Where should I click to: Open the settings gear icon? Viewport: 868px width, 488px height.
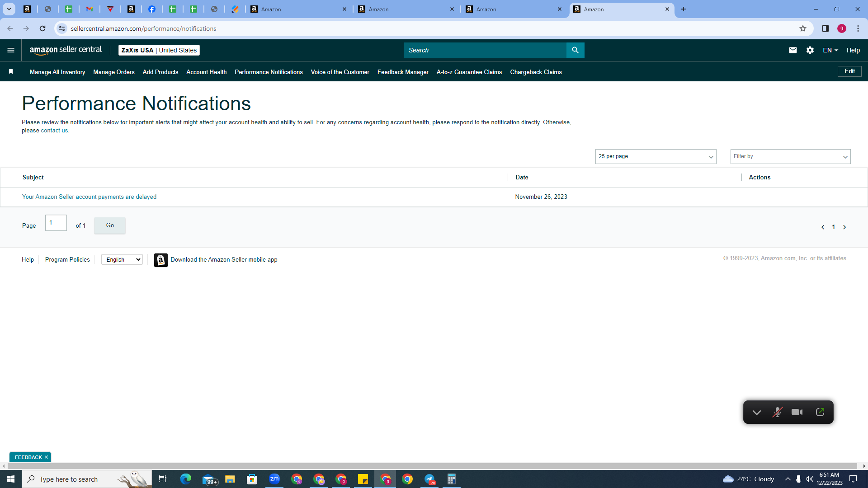[x=810, y=50]
